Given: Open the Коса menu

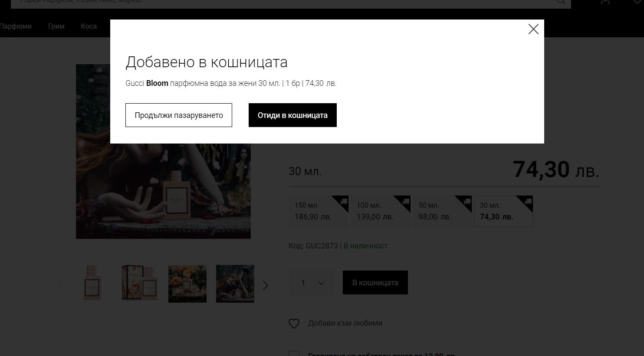Looking at the screenshot, I should 89,26.
